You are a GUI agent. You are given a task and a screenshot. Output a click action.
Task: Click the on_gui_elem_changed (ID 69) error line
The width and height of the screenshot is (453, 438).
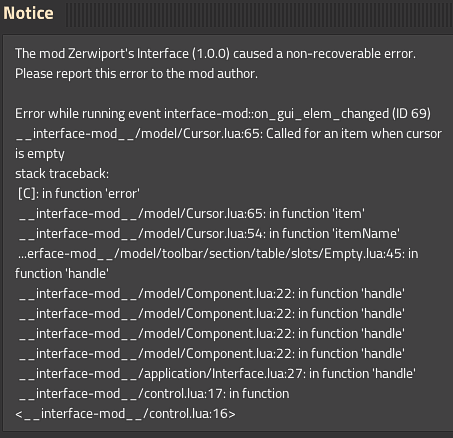point(223,114)
